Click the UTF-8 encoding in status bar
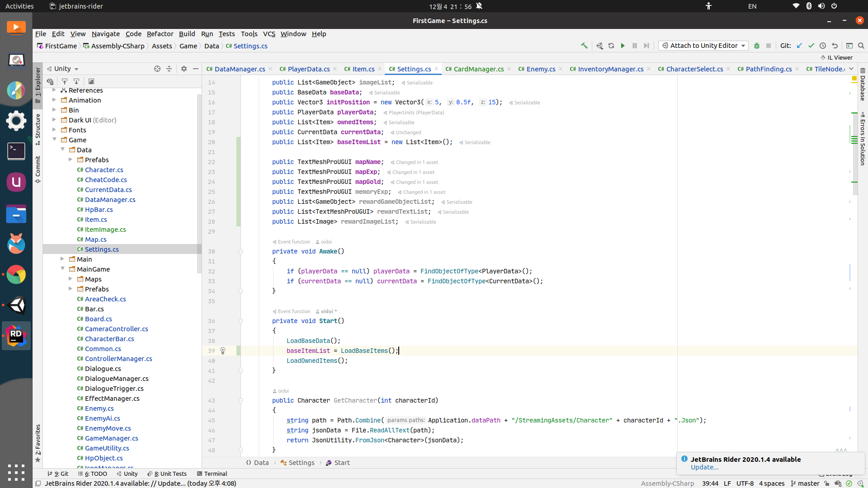This screenshot has width=868, height=488. [x=745, y=483]
